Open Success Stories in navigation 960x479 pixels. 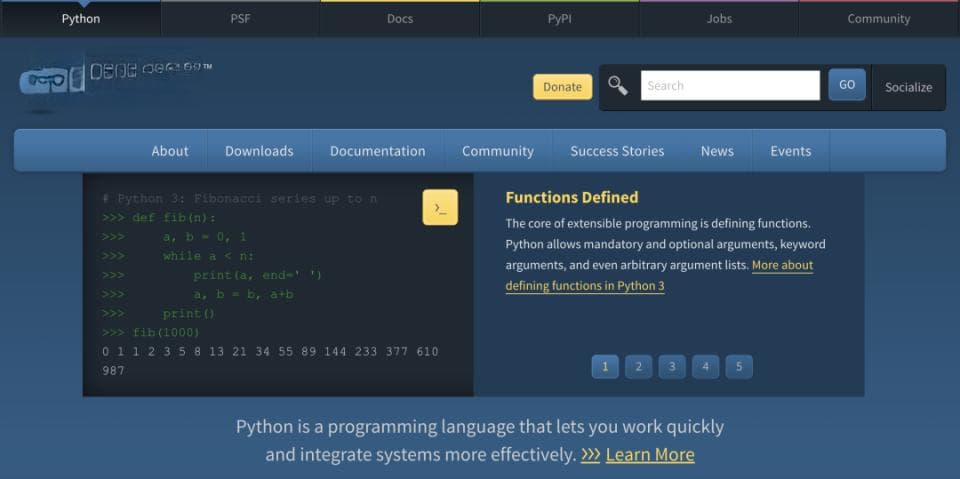coord(617,151)
